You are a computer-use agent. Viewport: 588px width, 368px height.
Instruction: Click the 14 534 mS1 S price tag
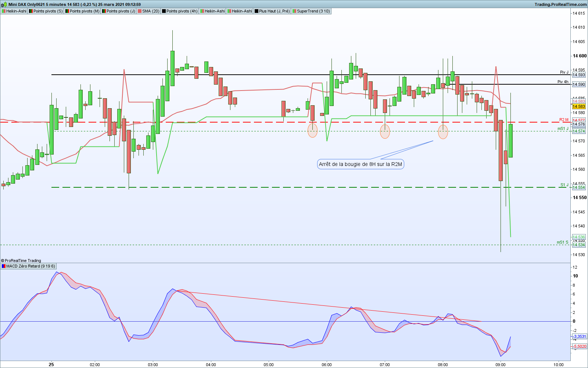click(579, 245)
